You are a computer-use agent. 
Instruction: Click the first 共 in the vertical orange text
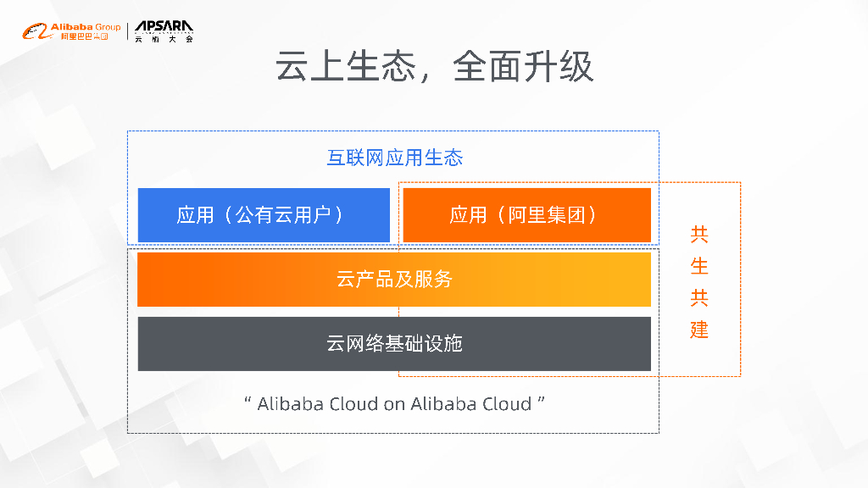[699, 234]
